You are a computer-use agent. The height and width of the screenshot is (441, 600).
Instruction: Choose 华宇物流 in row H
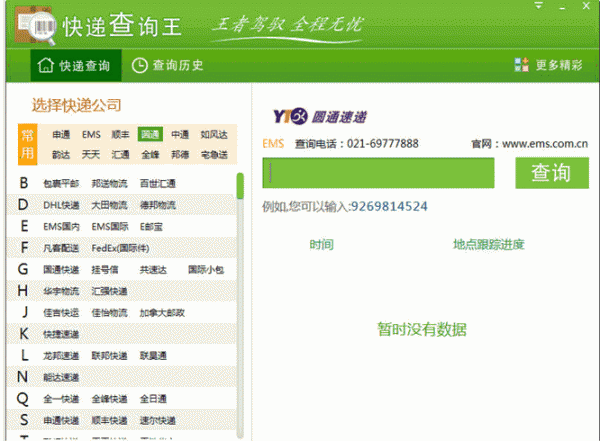point(61,291)
